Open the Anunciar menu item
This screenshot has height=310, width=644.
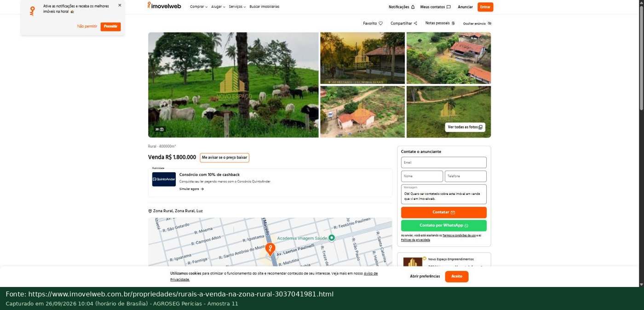pyautogui.click(x=465, y=7)
